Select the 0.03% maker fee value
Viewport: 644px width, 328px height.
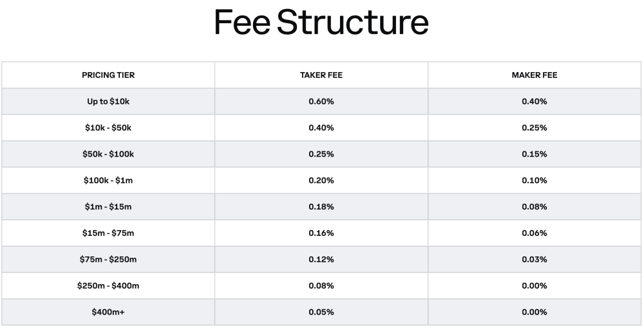535,259
